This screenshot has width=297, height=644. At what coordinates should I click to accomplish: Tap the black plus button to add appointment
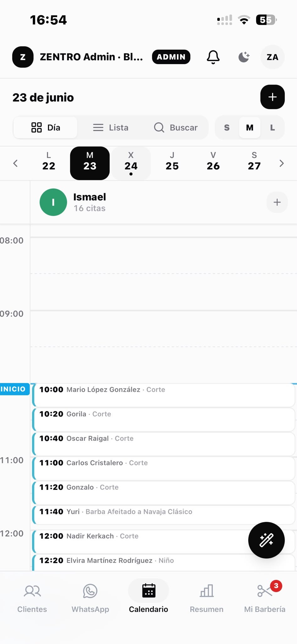click(x=272, y=97)
